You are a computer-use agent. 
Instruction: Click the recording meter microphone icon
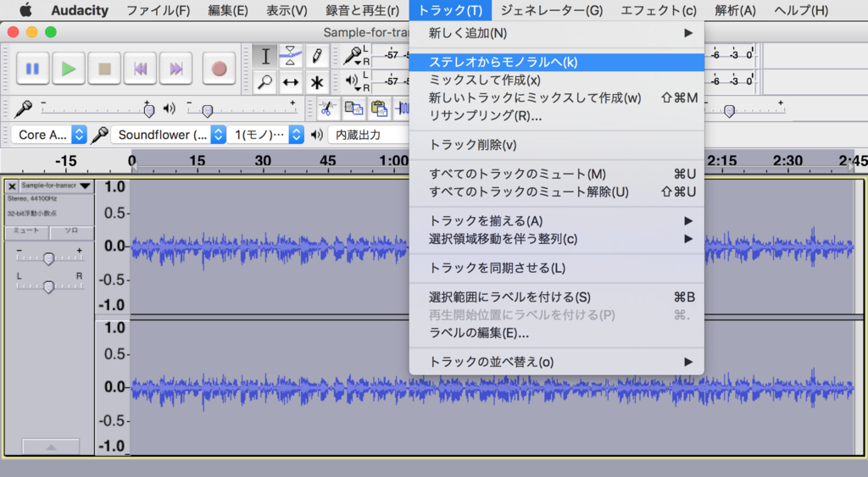pyautogui.click(x=352, y=55)
